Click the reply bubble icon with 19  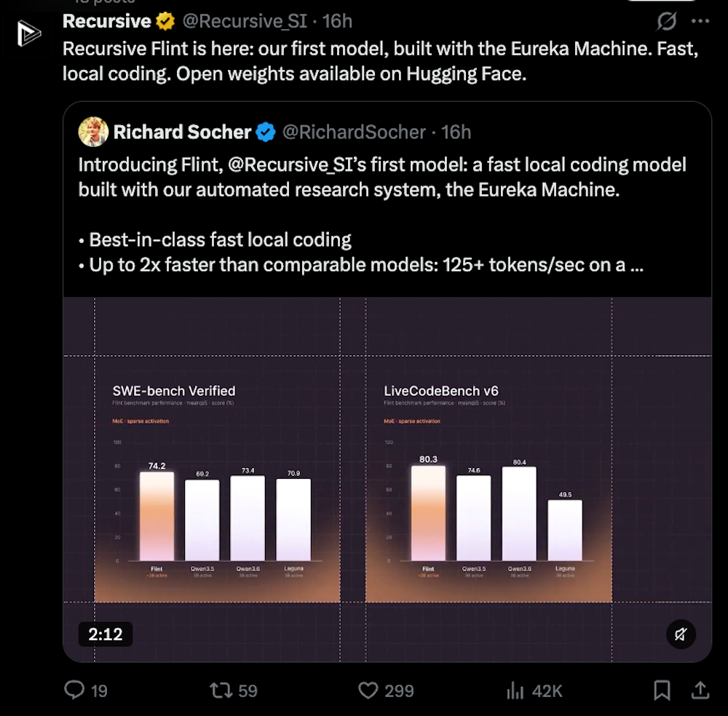tap(74, 690)
